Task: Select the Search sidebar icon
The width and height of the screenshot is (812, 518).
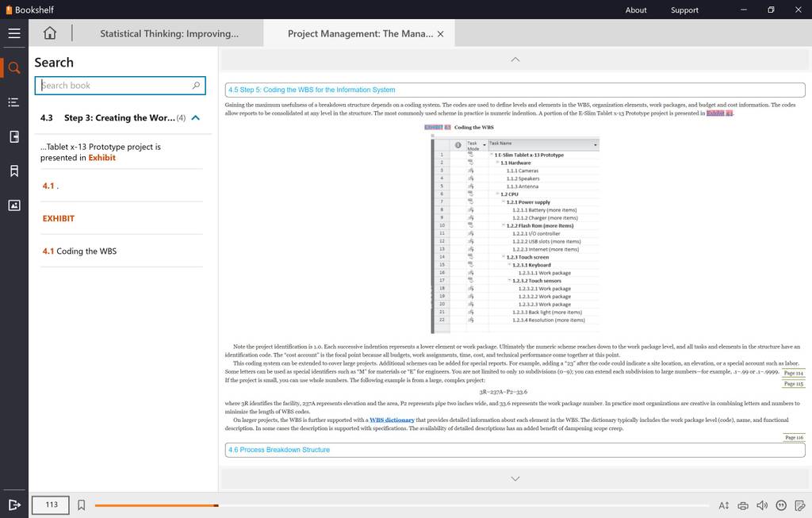Action: 14,68
